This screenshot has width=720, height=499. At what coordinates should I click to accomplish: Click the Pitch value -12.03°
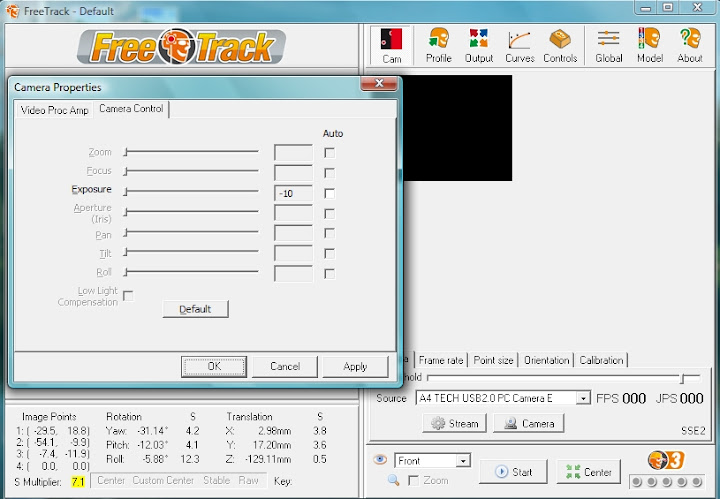tap(152, 445)
